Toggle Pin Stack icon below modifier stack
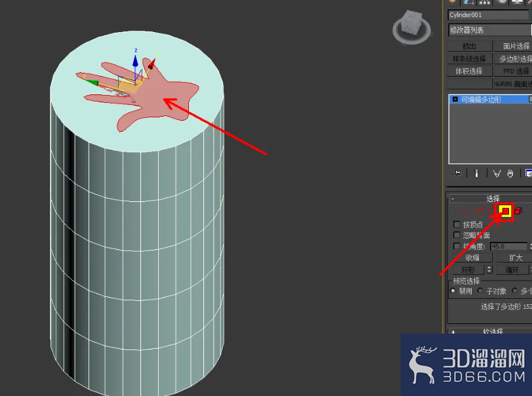The width and height of the screenshot is (532, 396). coord(457,174)
